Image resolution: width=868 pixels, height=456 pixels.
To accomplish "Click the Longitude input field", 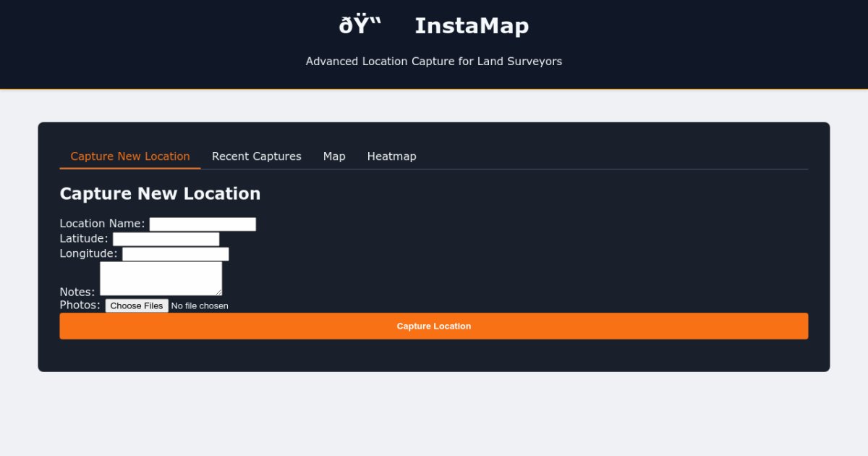I will point(176,253).
